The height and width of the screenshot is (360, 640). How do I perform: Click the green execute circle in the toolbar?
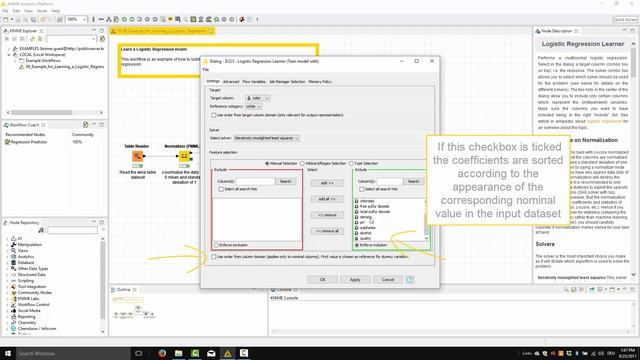click(x=124, y=19)
